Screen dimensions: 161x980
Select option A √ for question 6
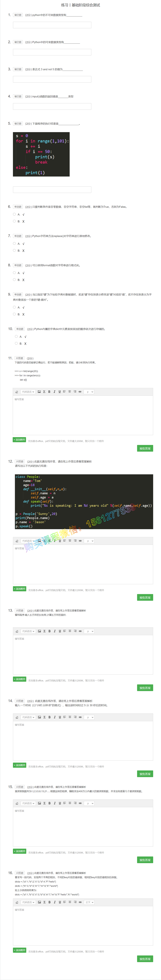point(15,214)
